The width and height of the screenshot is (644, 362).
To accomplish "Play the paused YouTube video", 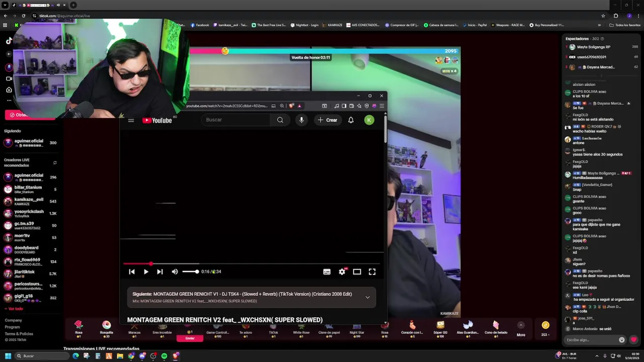I will pos(146,271).
